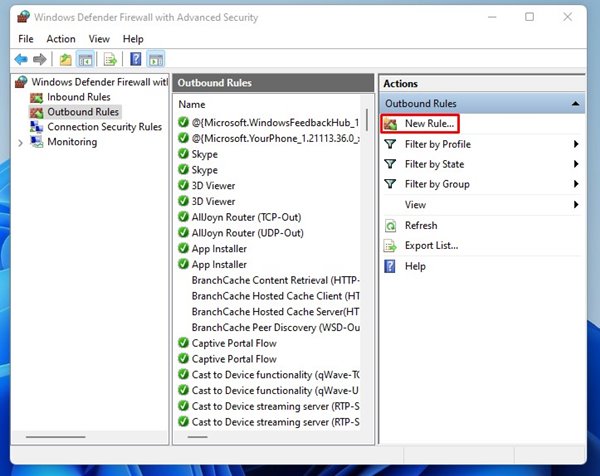Click the Filter by Profile funnel icon

390,144
